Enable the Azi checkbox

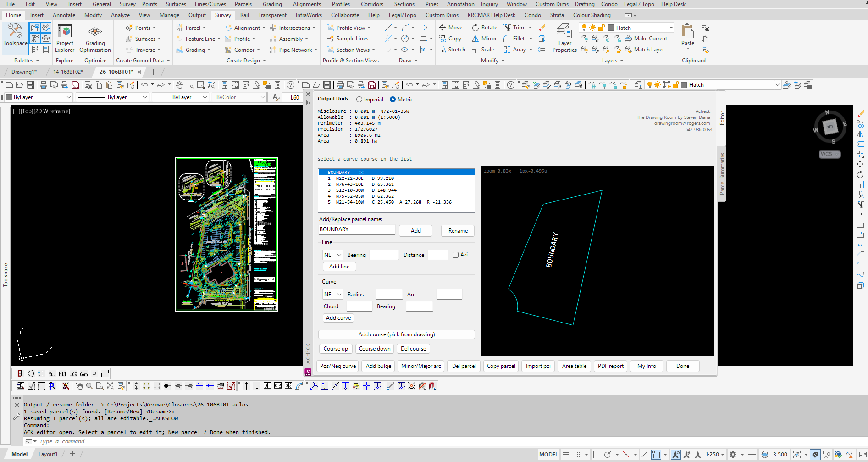pos(455,255)
